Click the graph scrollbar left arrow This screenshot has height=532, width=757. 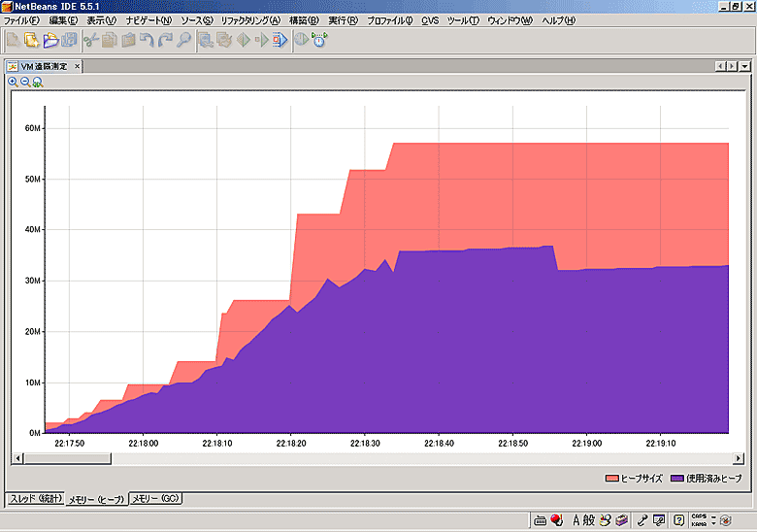17,458
